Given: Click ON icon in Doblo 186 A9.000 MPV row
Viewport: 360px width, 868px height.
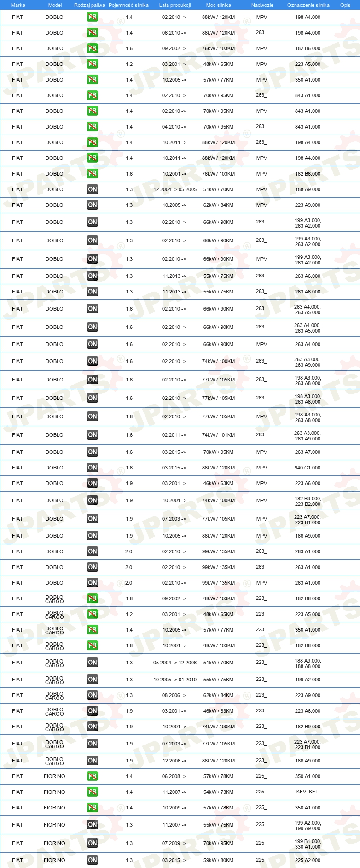Looking at the screenshot, I should tap(93, 536).
